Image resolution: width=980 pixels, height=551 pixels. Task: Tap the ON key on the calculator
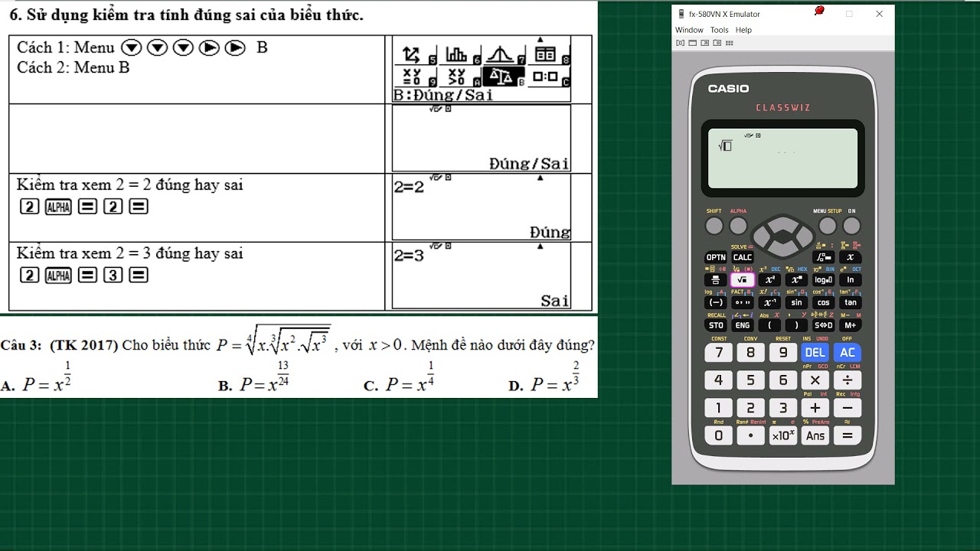pos(851,226)
